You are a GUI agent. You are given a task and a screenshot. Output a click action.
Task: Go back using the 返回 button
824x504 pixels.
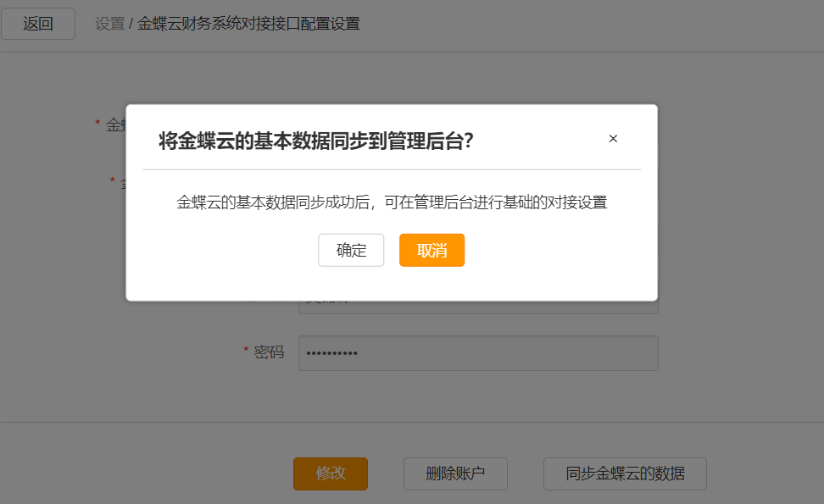[x=38, y=24]
